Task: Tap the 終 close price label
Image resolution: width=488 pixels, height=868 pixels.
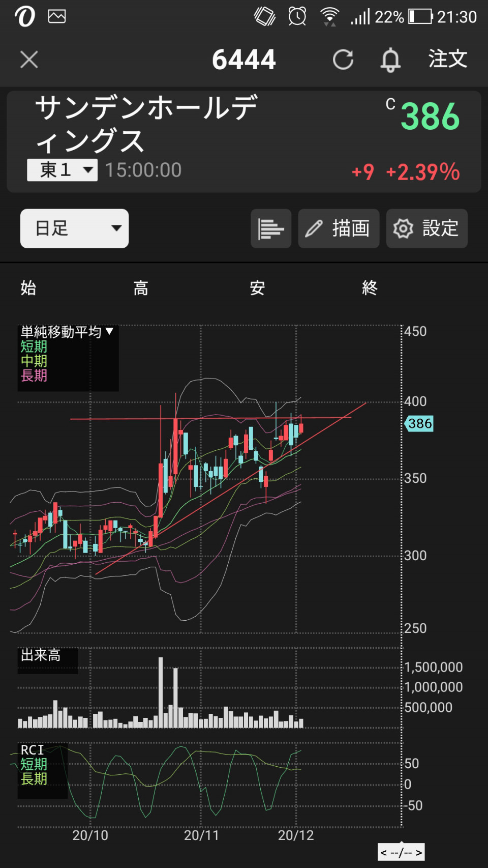Action: click(370, 288)
